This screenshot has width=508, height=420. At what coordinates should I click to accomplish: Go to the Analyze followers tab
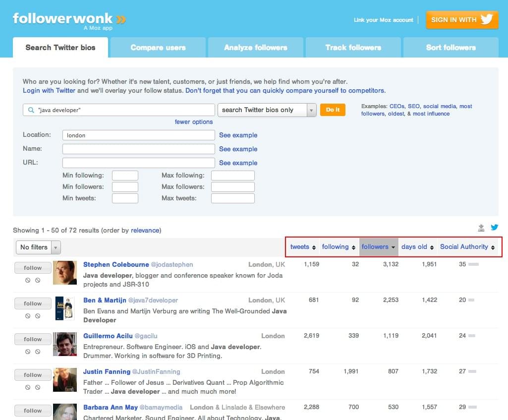point(256,47)
